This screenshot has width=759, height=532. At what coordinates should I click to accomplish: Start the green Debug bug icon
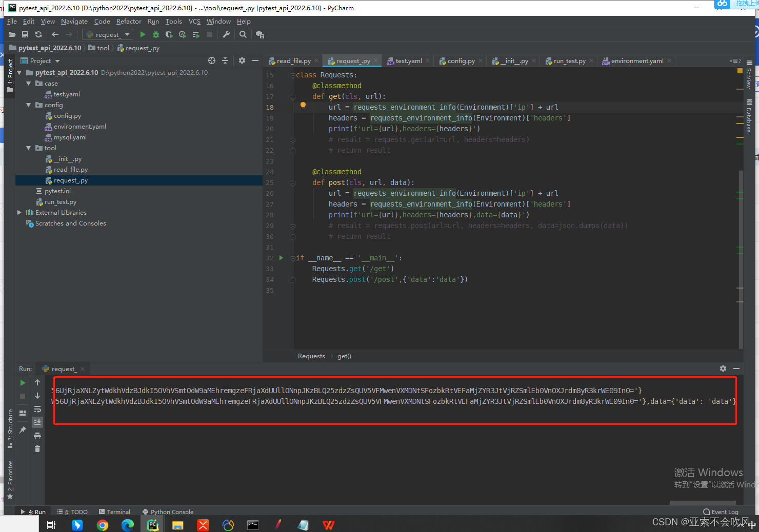[x=156, y=34]
